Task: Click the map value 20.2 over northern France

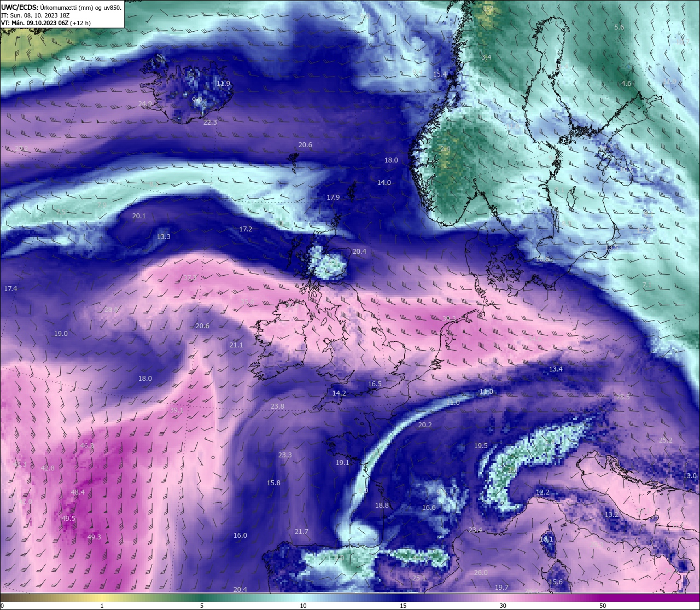Action: point(425,425)
